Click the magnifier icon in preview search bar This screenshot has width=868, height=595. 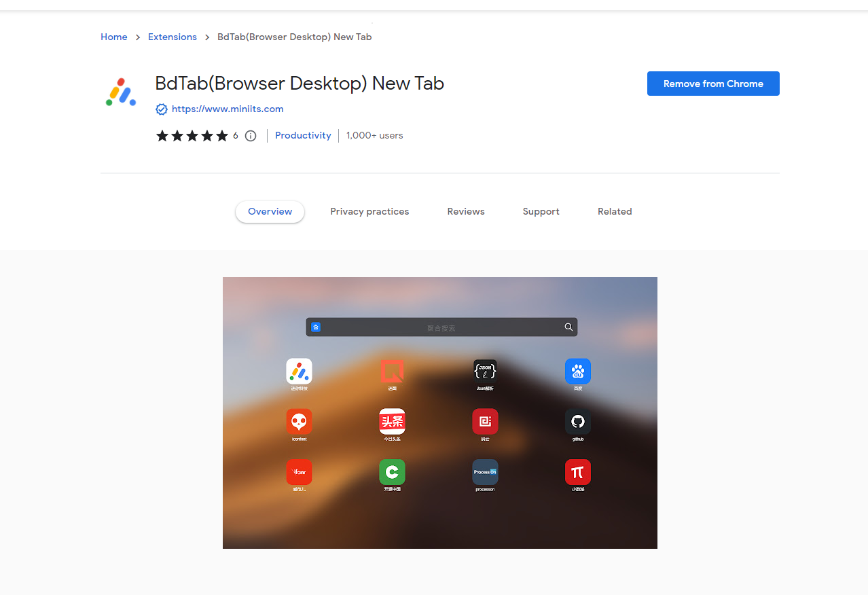(568, 327)
